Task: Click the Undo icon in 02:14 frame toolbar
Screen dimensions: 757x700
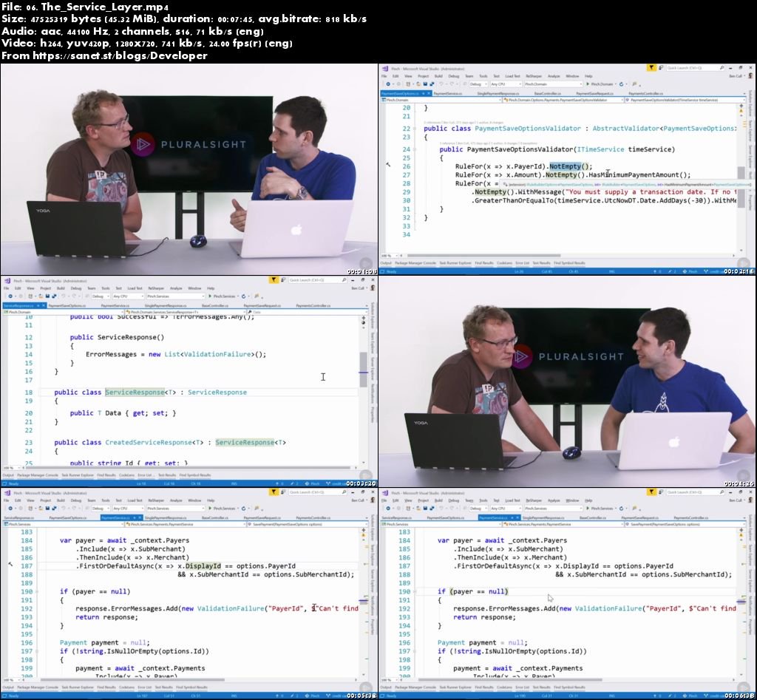Action: click(x=441, y=84)
